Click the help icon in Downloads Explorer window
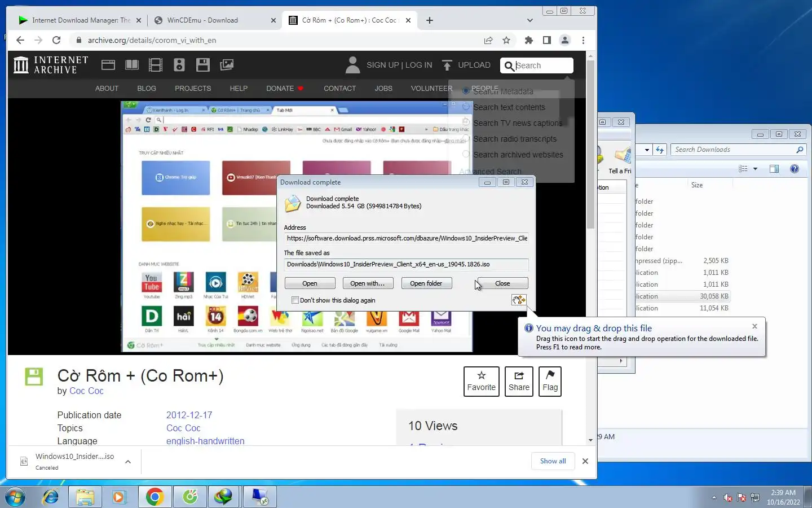This screenshot has width=812, height=508. [795, 169]
